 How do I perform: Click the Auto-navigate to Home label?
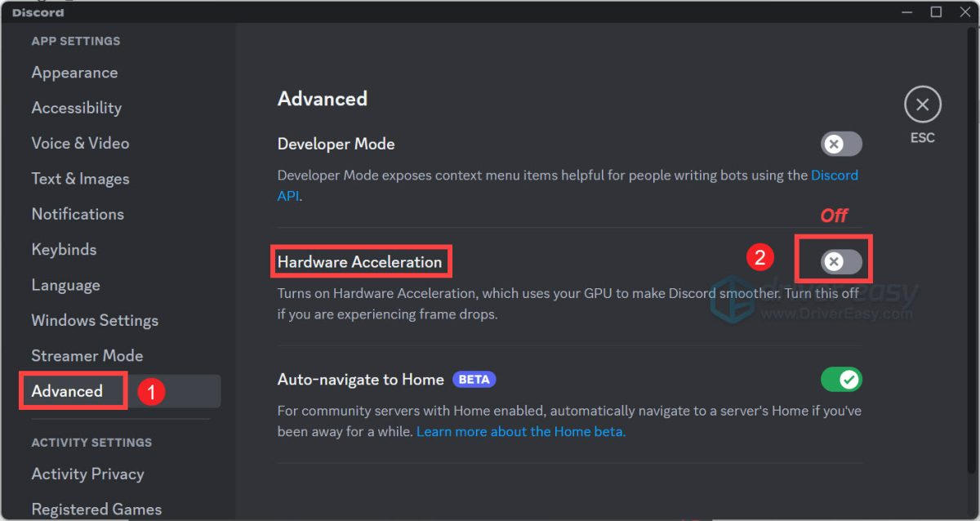click(360, 380)
